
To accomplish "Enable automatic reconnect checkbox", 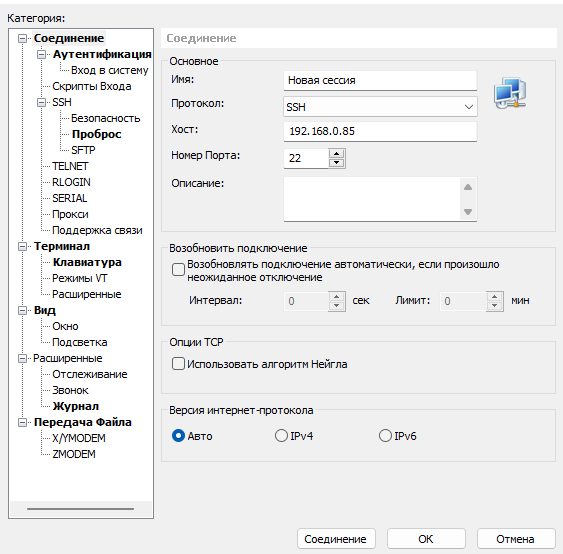I will [x=178, y=269].
